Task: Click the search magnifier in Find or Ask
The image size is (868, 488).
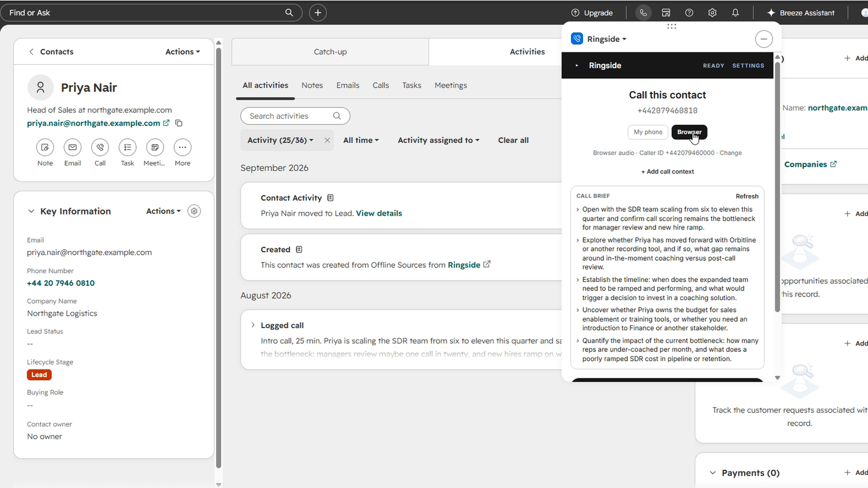Action: 289,12
